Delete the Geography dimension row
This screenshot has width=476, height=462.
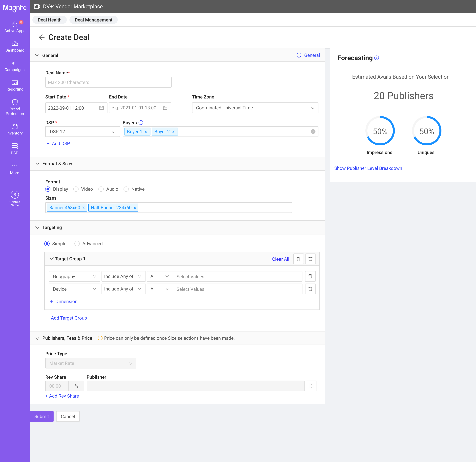tap(310, 276)
